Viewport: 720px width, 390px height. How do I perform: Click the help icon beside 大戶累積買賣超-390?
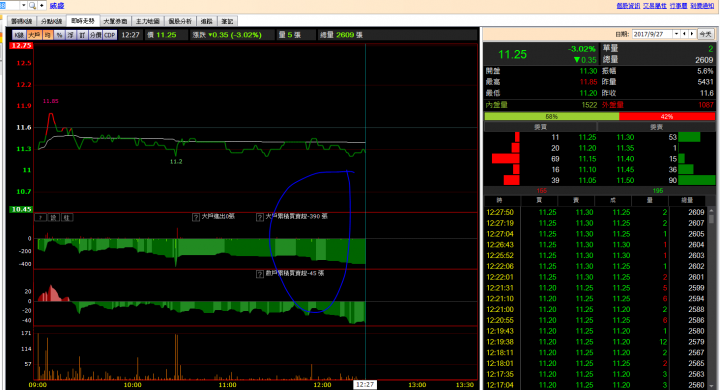click(x=260, y=217)
